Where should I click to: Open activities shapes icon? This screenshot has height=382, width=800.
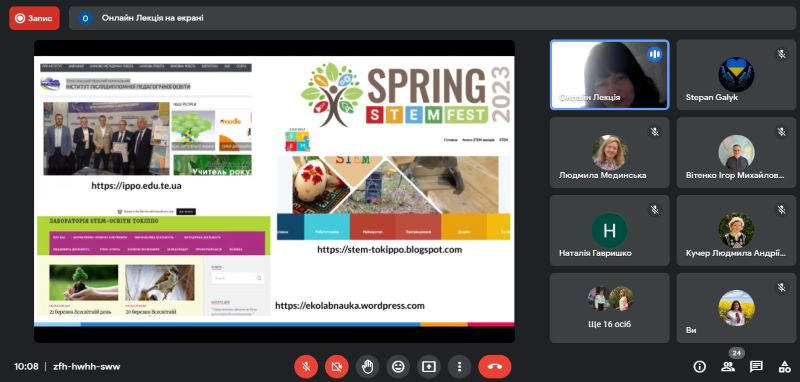[x=784, y=366]
